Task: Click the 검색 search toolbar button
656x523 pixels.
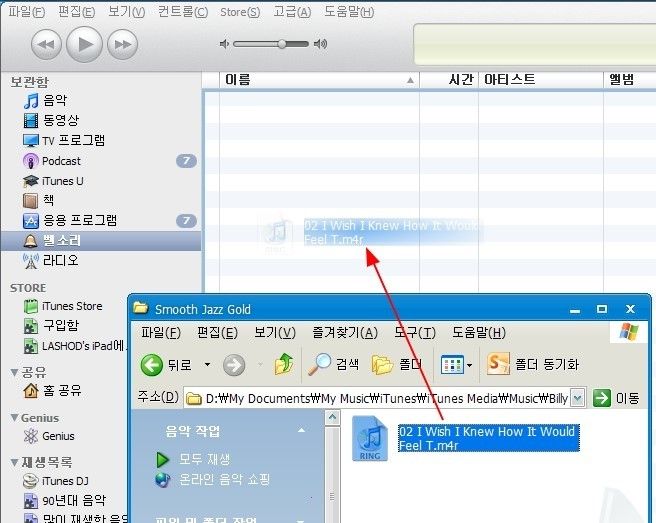Action: click(333, 364)
